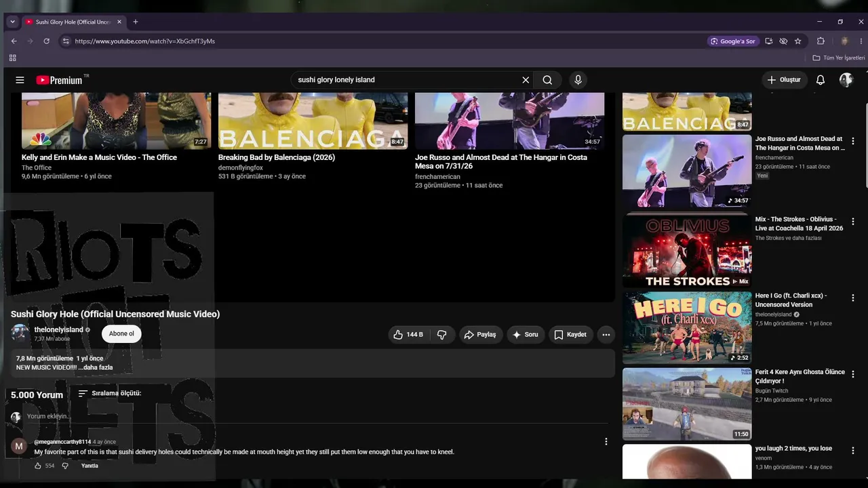The height and width of the screenshot is (488, 868).
Task: Open the browser profile avatar
Action: click(844, 41)
